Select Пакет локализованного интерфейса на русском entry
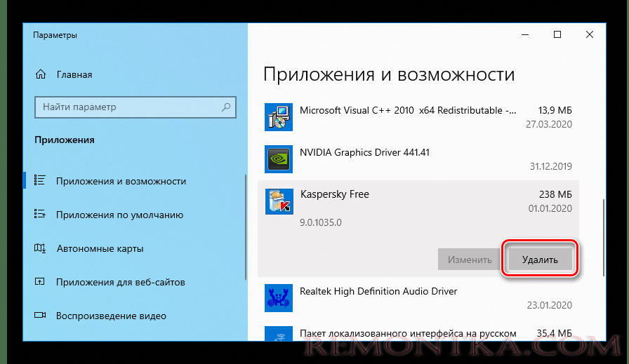 [x=408, y=333]
